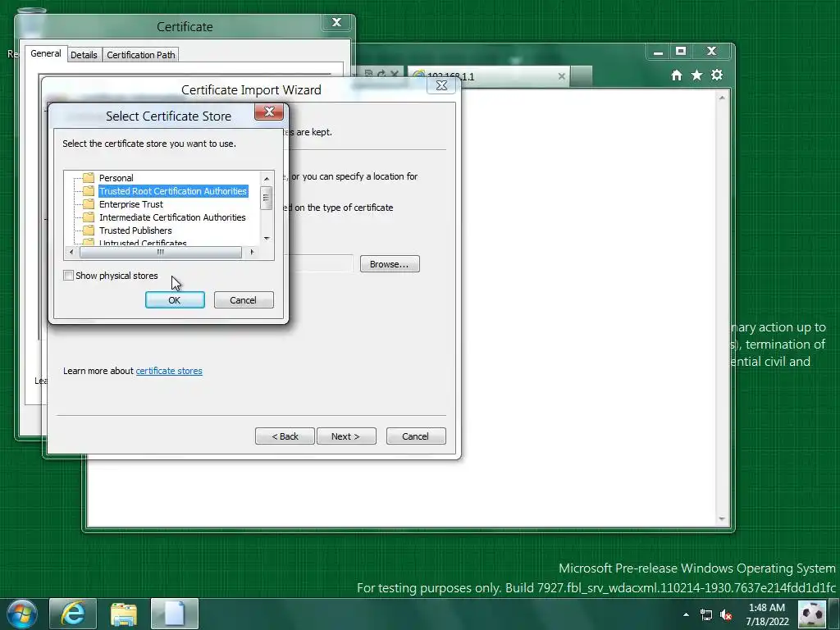Open Details tab in Certificate window
The width and height of the screenshot is (840, 630).
point(84,55)
